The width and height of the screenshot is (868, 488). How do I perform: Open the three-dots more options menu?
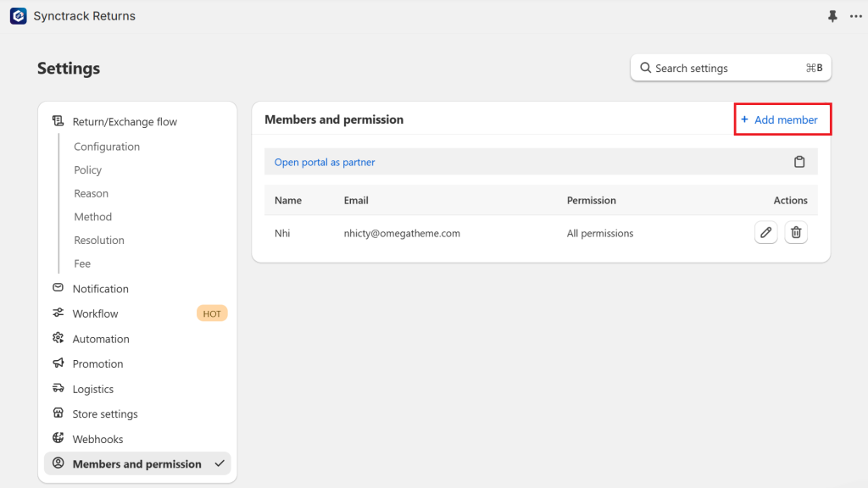pyautogui.click(x=856, y=16)
